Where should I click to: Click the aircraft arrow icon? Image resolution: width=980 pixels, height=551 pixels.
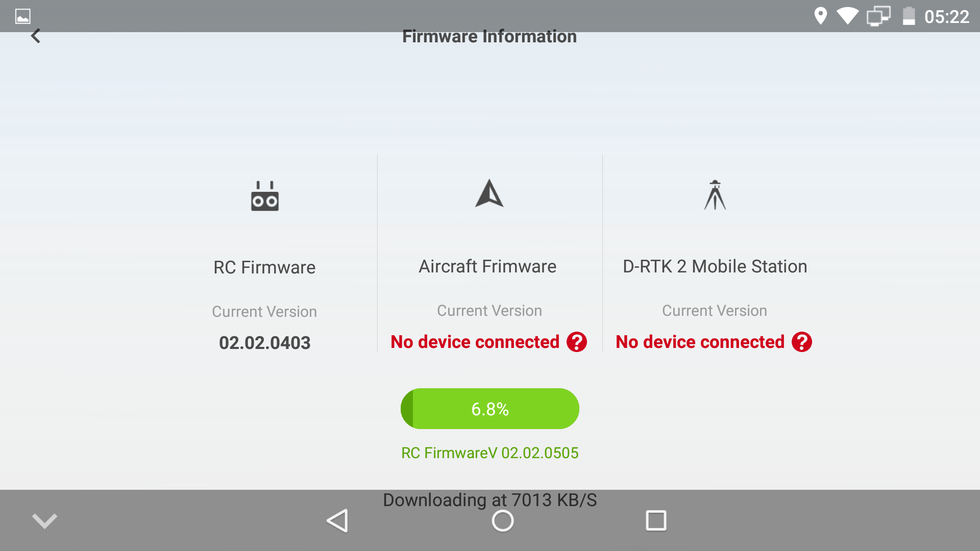(489, 193)
